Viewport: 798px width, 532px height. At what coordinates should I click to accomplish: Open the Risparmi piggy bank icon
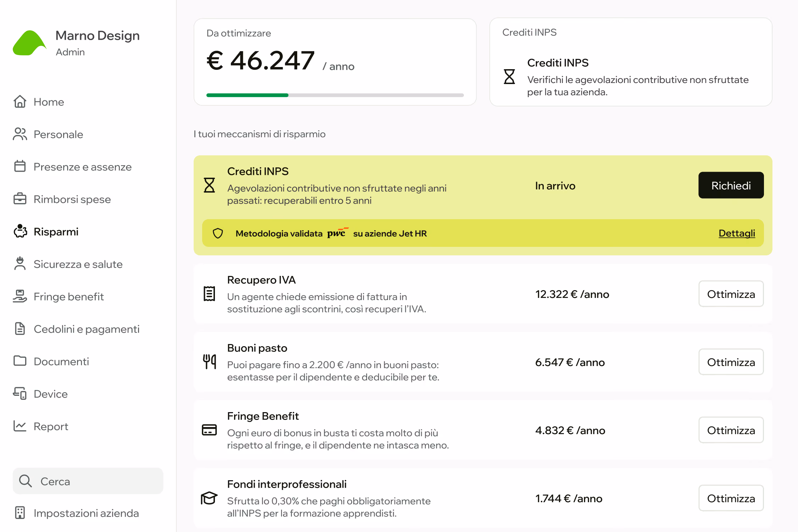pos(20,231)
